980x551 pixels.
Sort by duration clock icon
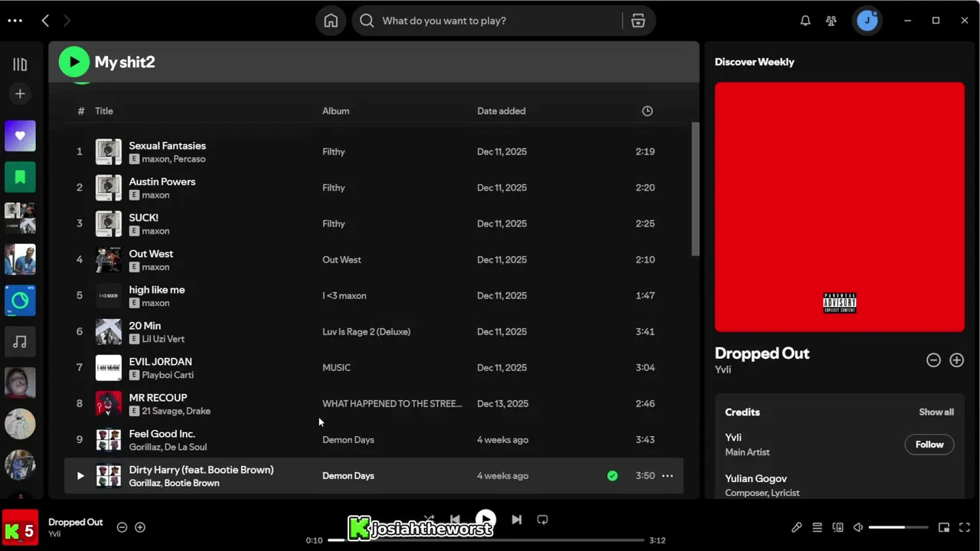point(648,111)
